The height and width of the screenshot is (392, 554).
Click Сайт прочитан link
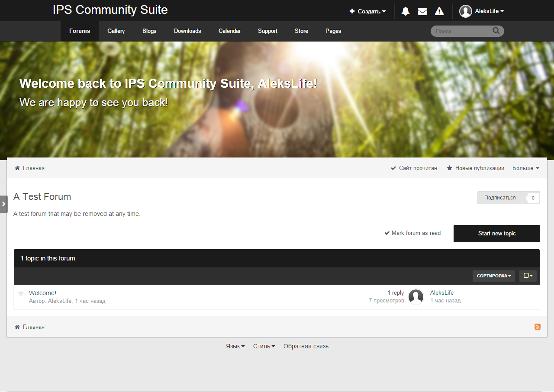(x=414, y=168)
